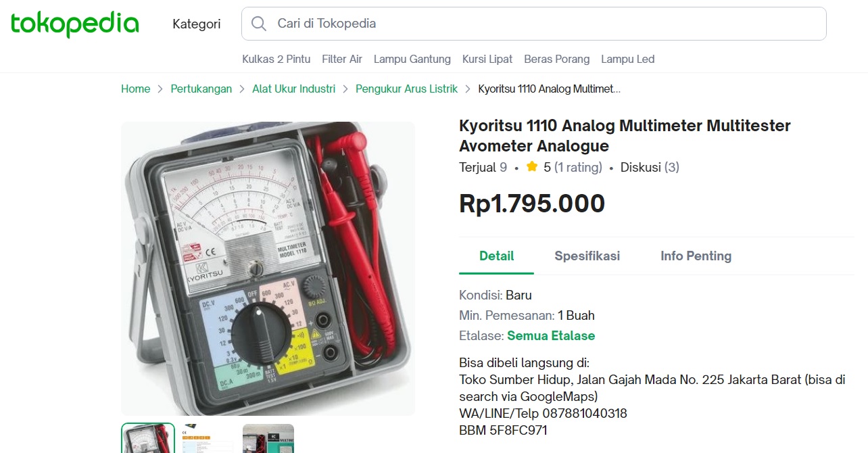Select the third product thumbnail

pos(268,438)
